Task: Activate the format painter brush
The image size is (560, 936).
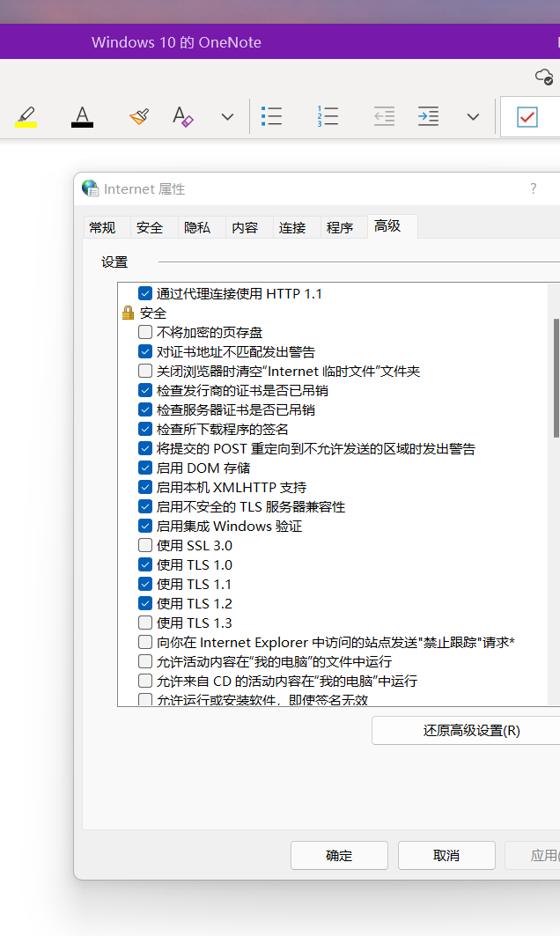Action: [138, 116]
